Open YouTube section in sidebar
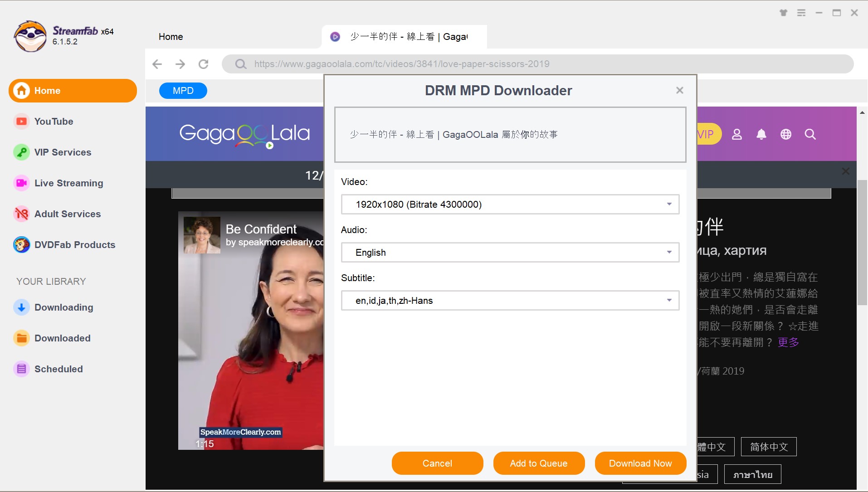Viewport: 868px width, 492px height. [x=54, y=122]
